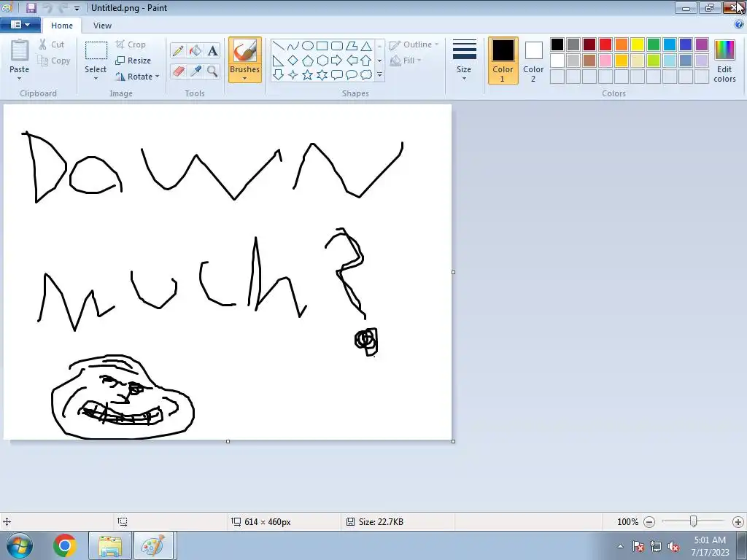Choose the Curve shape
Viewport: 747px width, 560px height.
click(293, 46)
